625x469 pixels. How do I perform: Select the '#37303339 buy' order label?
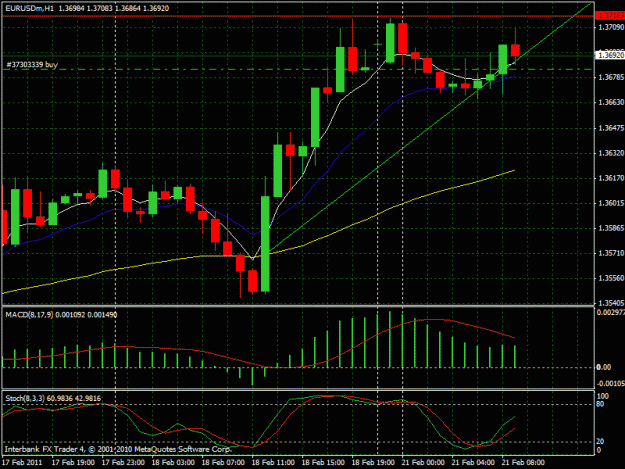coord(32,65)
